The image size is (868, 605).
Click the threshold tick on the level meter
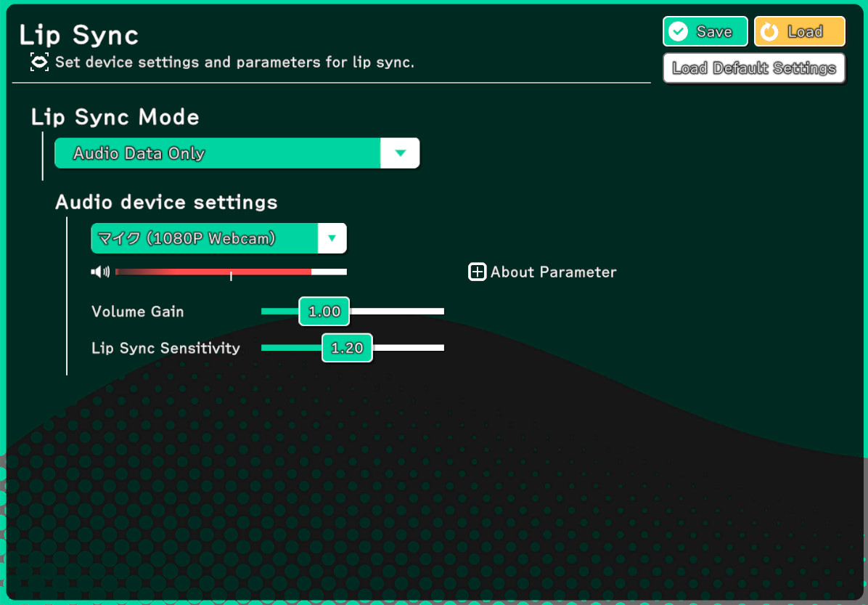(x=231, y=275)
